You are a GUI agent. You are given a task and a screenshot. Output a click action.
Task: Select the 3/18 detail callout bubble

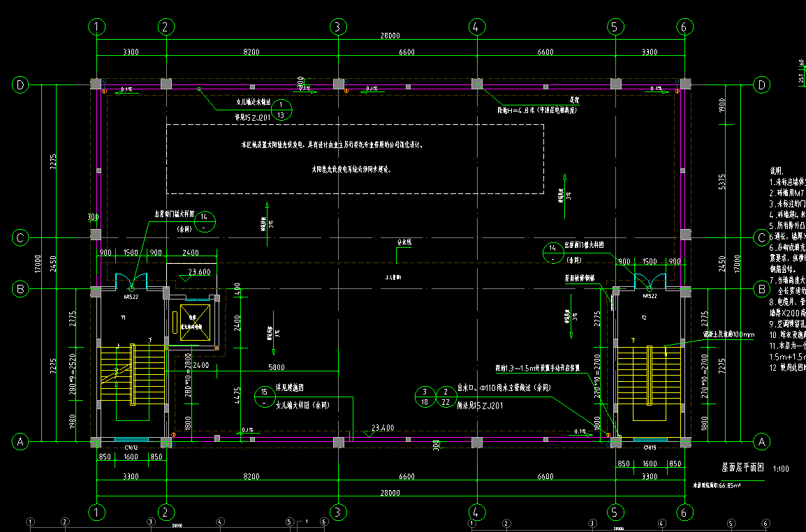point(424,397)
